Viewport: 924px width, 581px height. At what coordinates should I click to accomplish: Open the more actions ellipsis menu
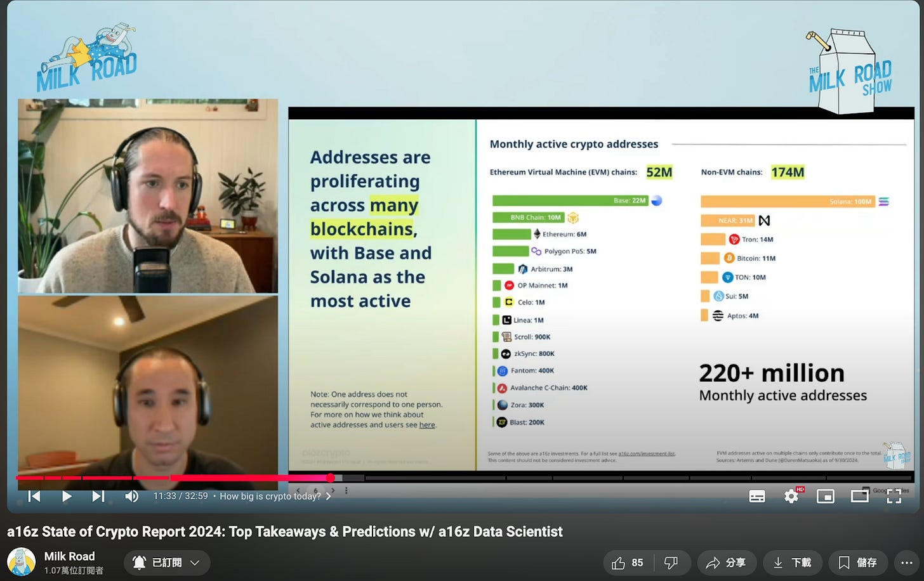point(906,563)
